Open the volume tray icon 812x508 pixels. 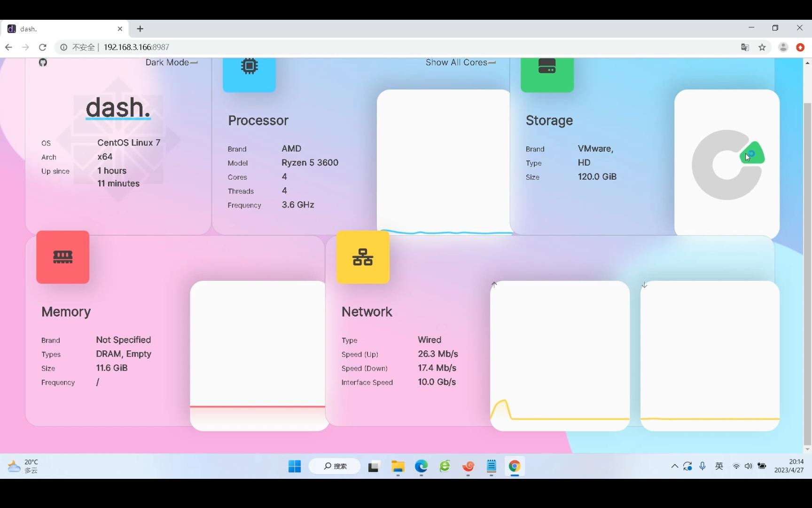click(x=749, y=466)
